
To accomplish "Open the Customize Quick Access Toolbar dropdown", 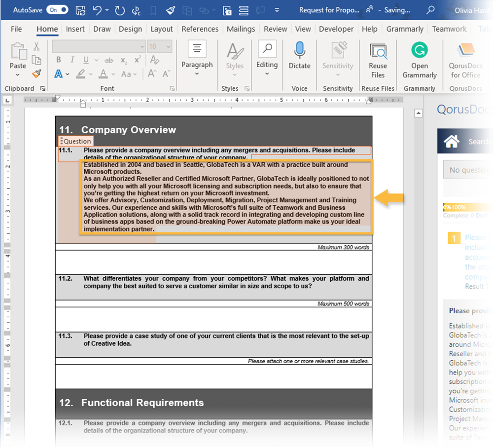I will (x=277, y=10).
